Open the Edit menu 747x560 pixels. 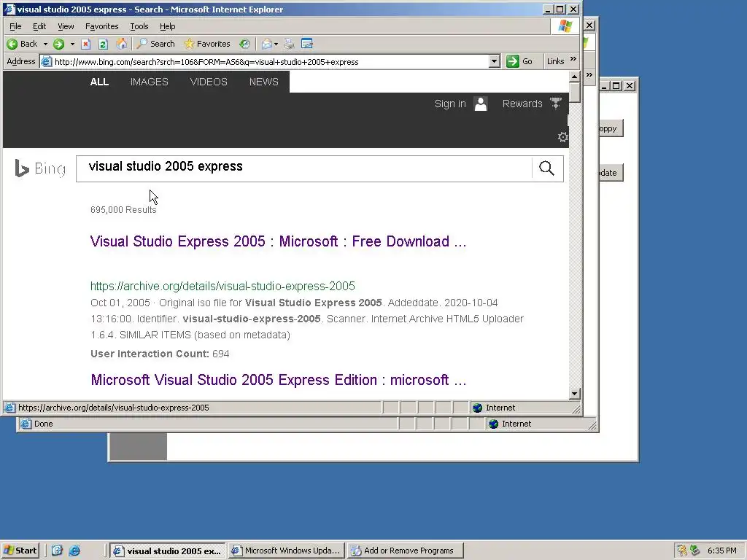39,26
